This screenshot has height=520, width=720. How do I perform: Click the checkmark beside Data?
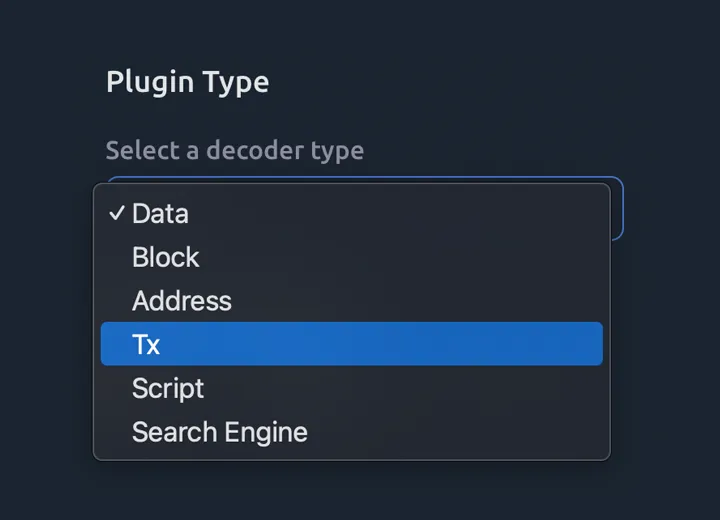coord(117,213)
